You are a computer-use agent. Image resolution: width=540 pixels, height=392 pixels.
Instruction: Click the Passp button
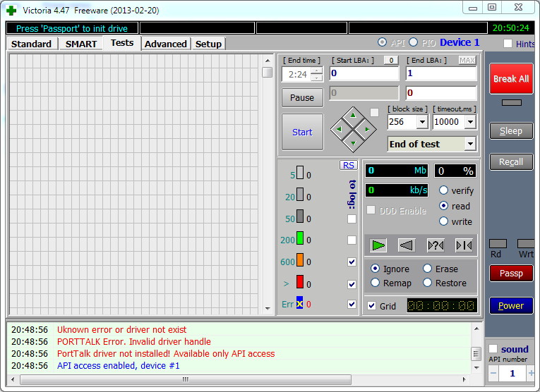pos(511,273)
